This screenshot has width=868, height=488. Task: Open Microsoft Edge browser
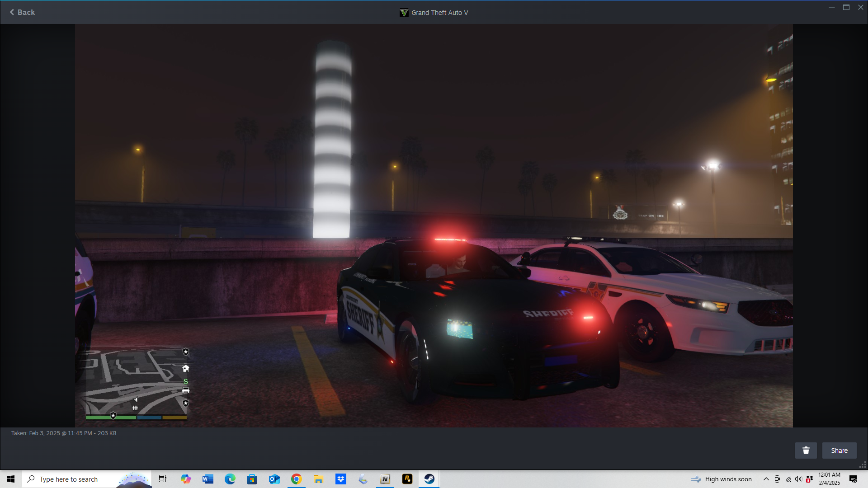coord(230,479)
